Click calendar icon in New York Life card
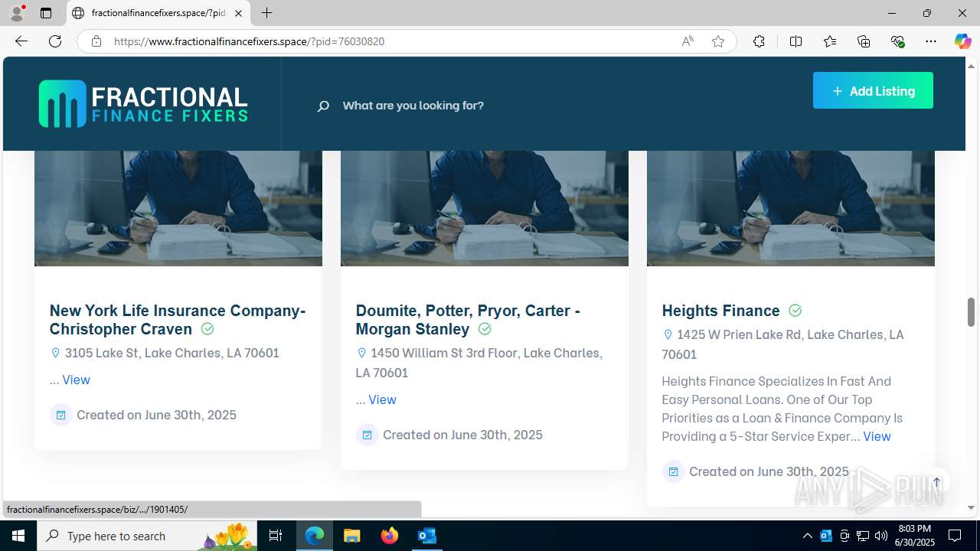Screen dimensions: 980x551 point(60,415)
